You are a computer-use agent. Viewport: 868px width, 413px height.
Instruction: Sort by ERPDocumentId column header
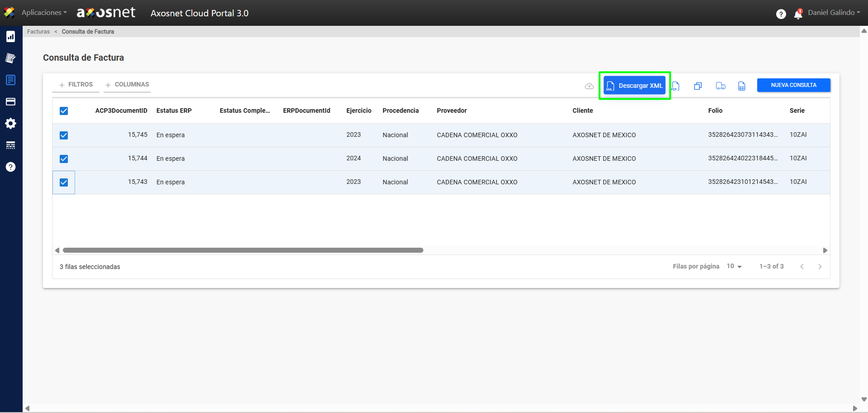pos(307,110)
